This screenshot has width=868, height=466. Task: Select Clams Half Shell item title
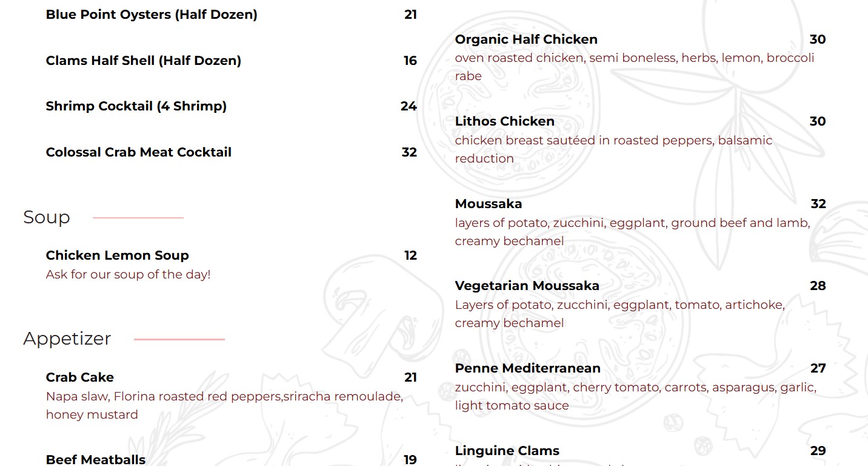click(144, 61)
